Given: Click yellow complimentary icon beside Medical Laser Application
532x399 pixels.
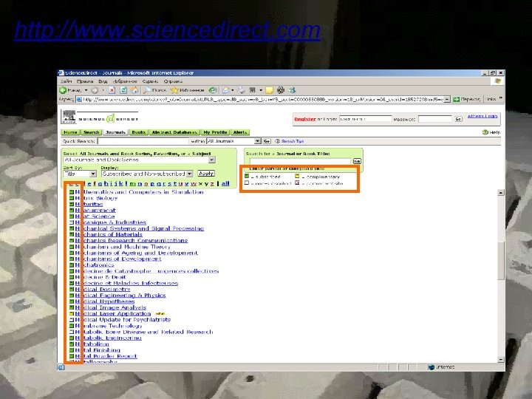Looking at the screenshot, I should tap(72, 314).
